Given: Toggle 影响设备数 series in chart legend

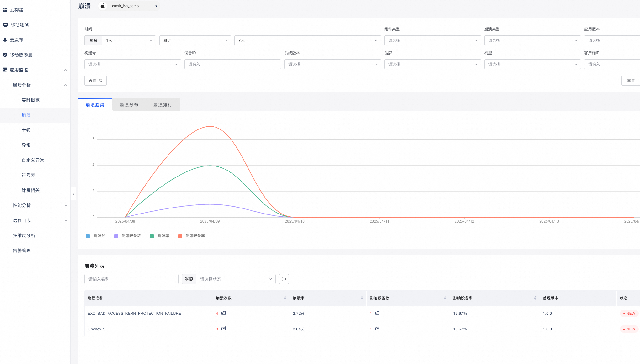Looking at the screenshot, I should click(x=128, y=236).
